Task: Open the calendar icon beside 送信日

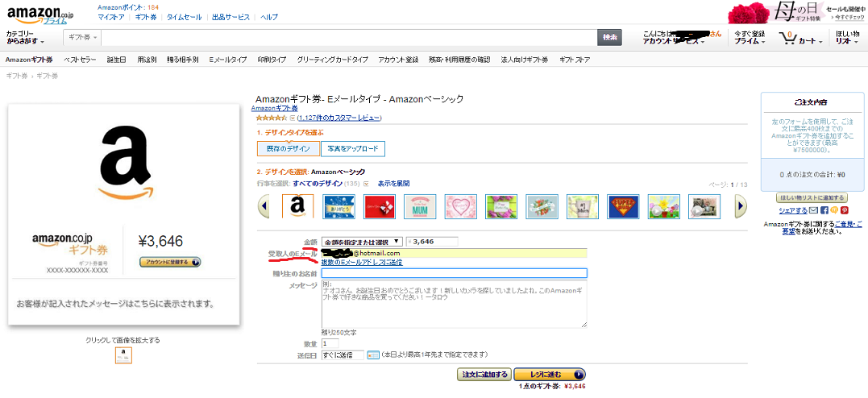Action: click(372, 354)
